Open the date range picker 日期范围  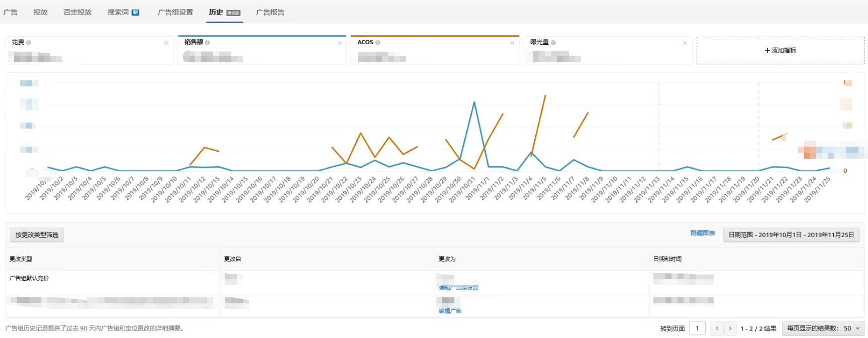pos(791,235)
